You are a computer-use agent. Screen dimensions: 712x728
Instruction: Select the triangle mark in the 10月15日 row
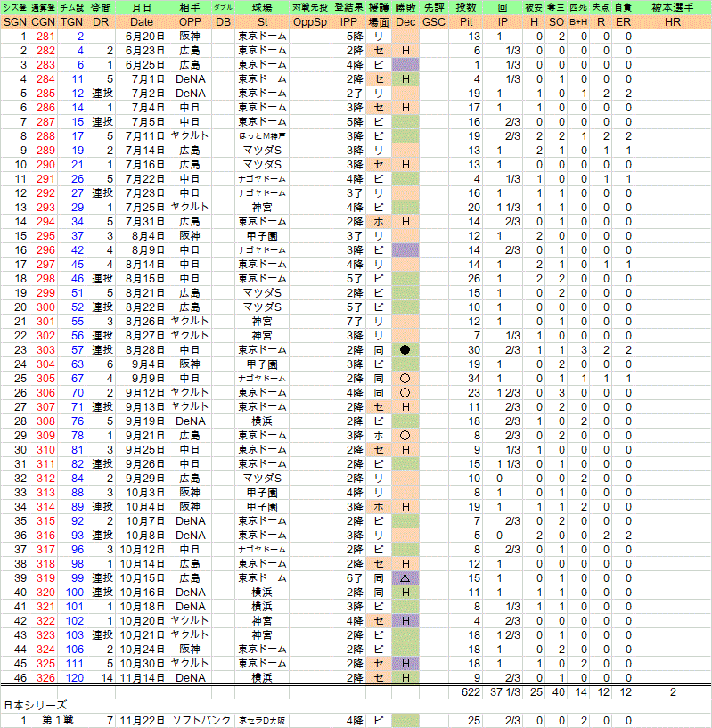pos(405,578)
